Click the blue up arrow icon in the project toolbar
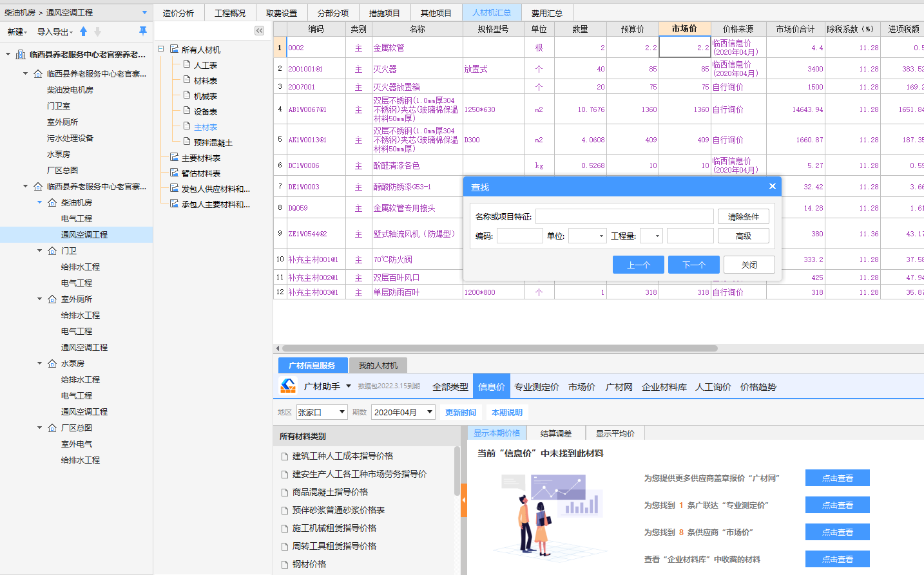The width and height of the screenshot is (924, 575). click(x=83, y=32)
